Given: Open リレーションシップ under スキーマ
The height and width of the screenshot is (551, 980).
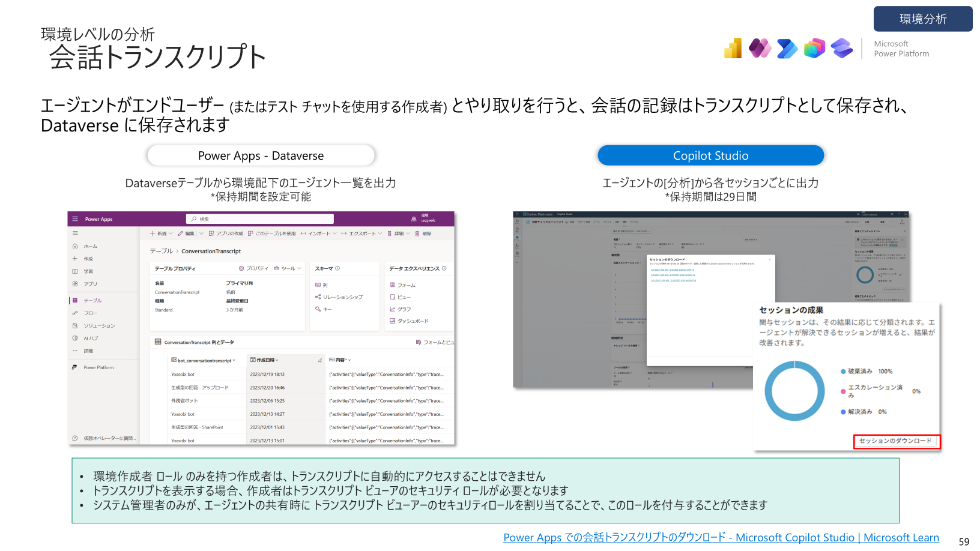Looking at the screenshot, I should [339, 297].
